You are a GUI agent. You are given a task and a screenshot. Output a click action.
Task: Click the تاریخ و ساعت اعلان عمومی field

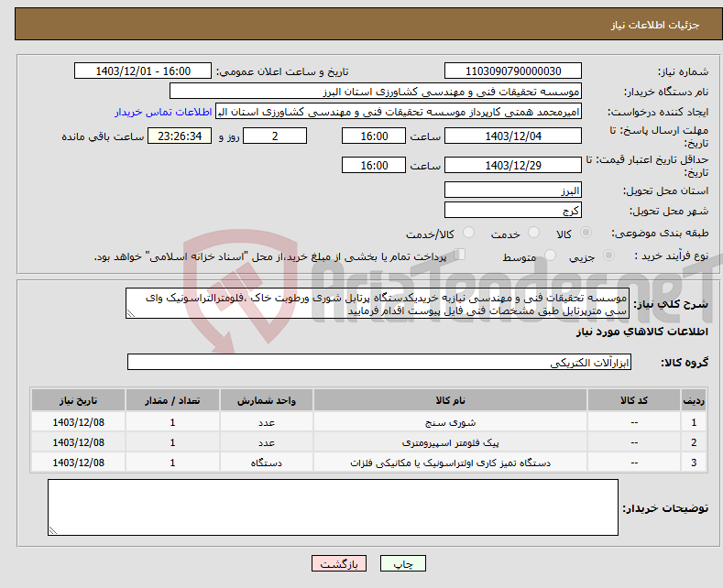coord(143,71)
